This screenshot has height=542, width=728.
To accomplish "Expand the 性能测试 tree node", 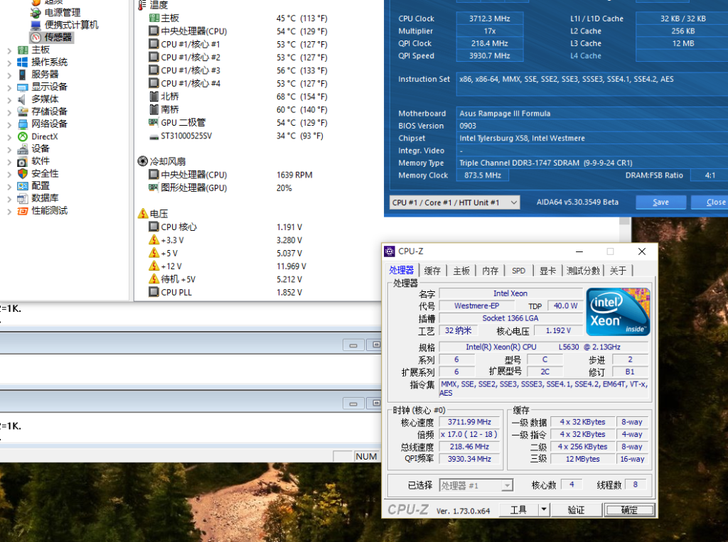I will pos(9,211).
